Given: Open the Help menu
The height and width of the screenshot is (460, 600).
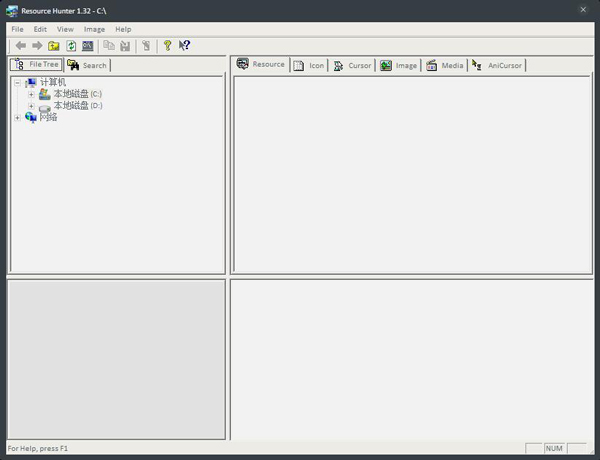Looking at the screenshot, I should (123, 29).
